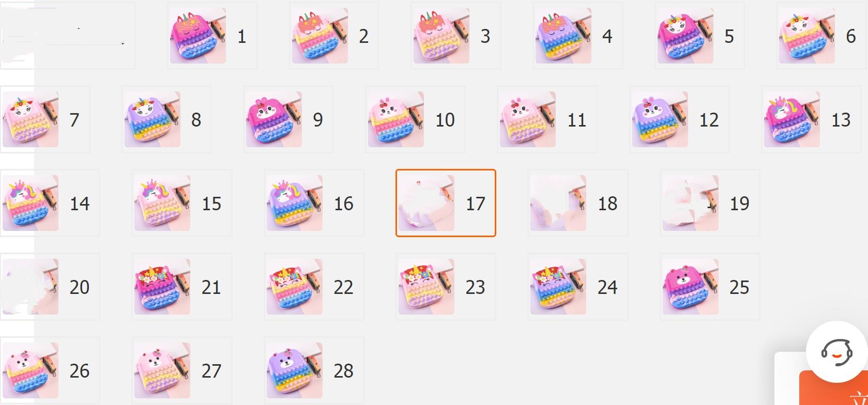This screenshot has height=405, width=868.
Task: Click the orange buy button corner
Action: tap(833, 388)
